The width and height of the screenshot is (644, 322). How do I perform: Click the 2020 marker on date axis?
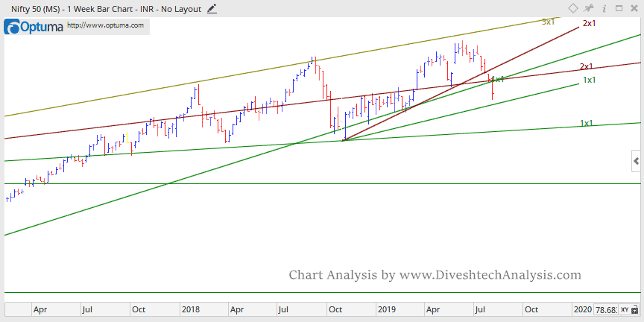point(582,309)
